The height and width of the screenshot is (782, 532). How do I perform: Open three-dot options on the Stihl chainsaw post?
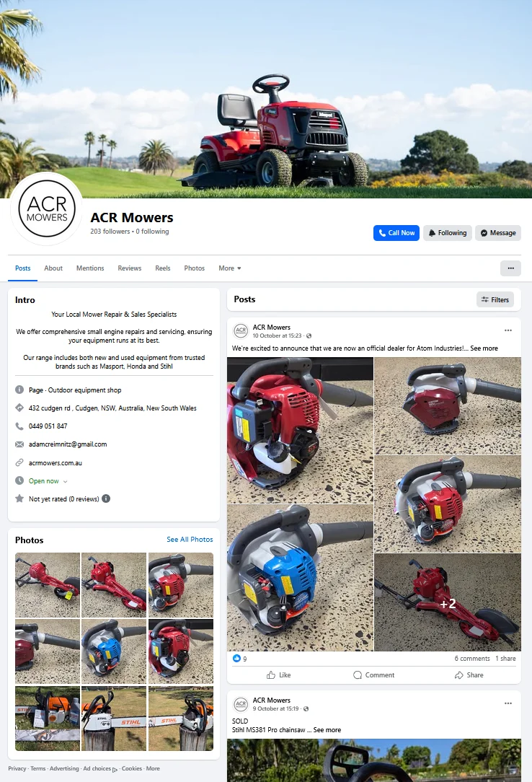[x=507, y=703]
